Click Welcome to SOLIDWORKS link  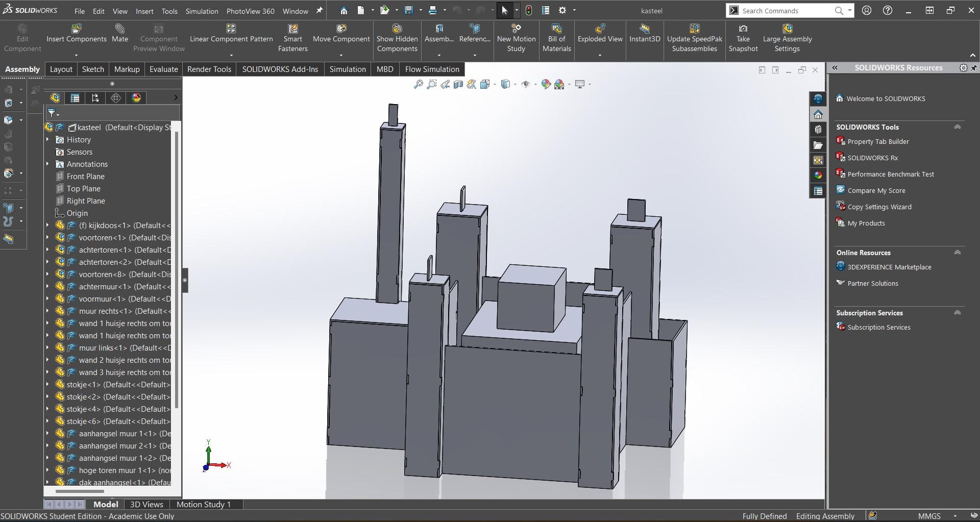(886, 98)
